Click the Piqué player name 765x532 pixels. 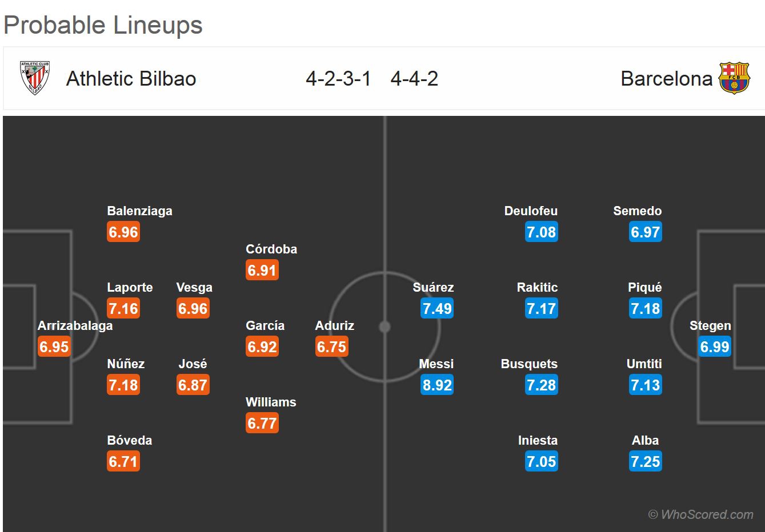(x=644, y=287)
